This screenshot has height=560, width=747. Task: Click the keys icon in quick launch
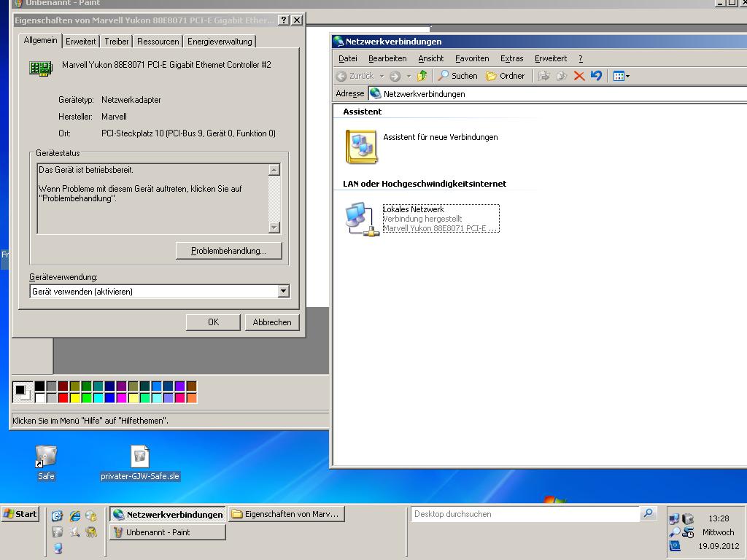(x=91, y=532)
